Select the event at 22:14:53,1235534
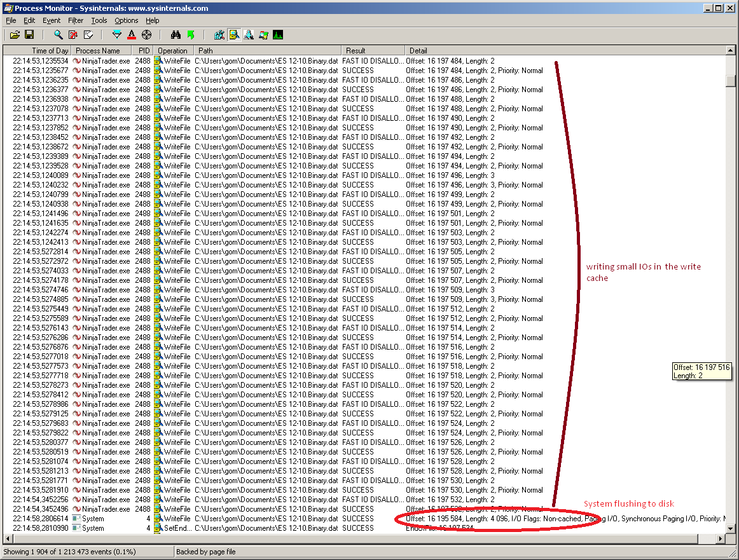This screenshot has height=560, width=739. 364,61
